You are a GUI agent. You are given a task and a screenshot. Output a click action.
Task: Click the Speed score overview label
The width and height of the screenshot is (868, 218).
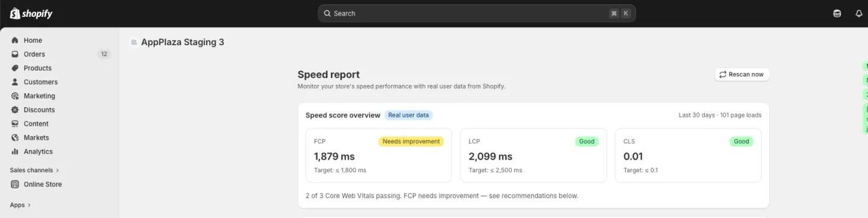(343, 115)
